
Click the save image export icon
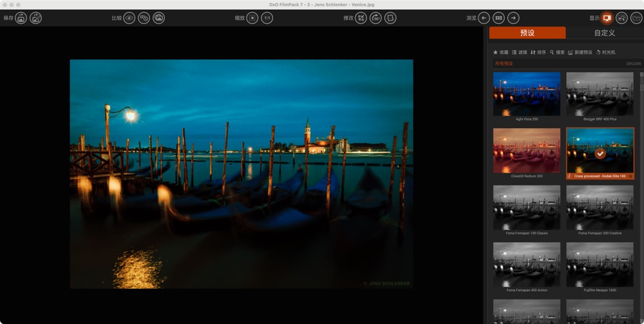[x=21, y=18]
